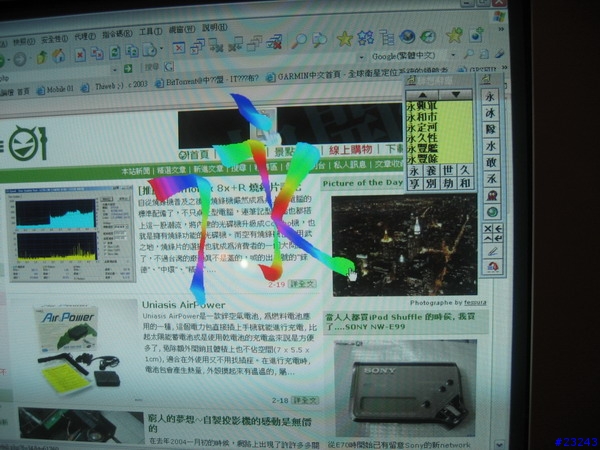Open the dropdown arrow beside the history page icon

tap(161, 49)
